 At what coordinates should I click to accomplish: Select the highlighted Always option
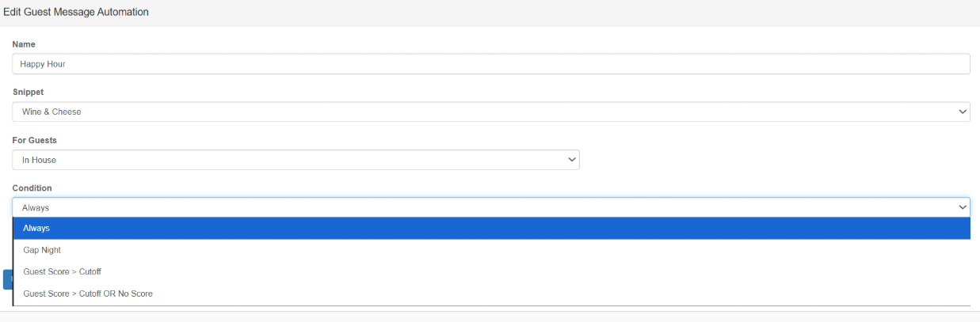coord(491,228)
